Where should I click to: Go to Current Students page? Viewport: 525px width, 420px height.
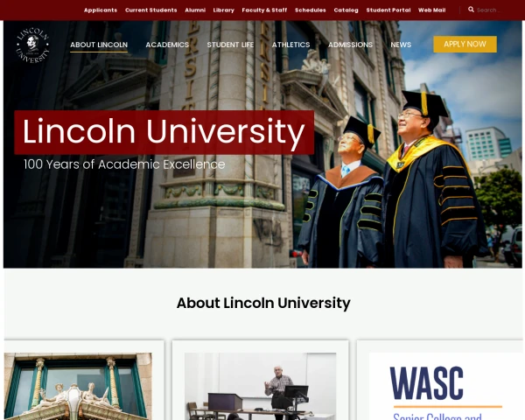click(151, 10)
